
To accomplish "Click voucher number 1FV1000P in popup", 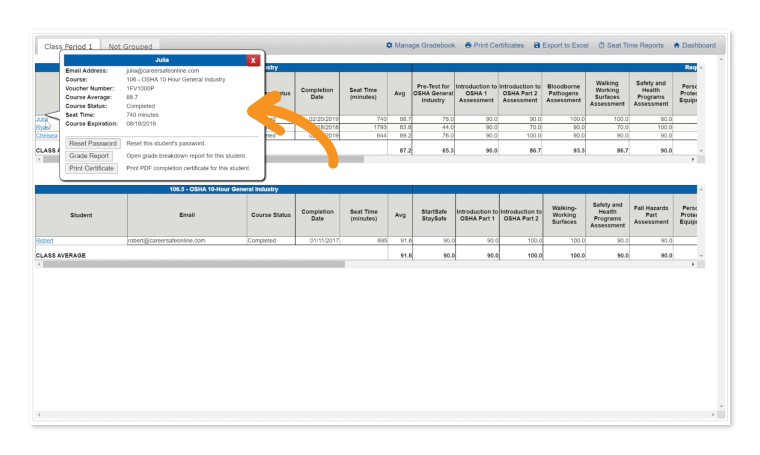I will click(x=140, y=89).
